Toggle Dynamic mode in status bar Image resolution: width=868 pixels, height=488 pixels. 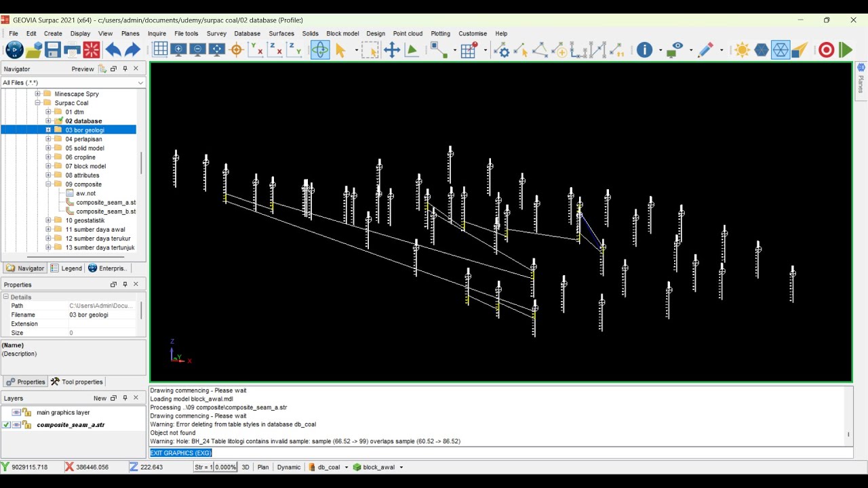pos(289,467)
